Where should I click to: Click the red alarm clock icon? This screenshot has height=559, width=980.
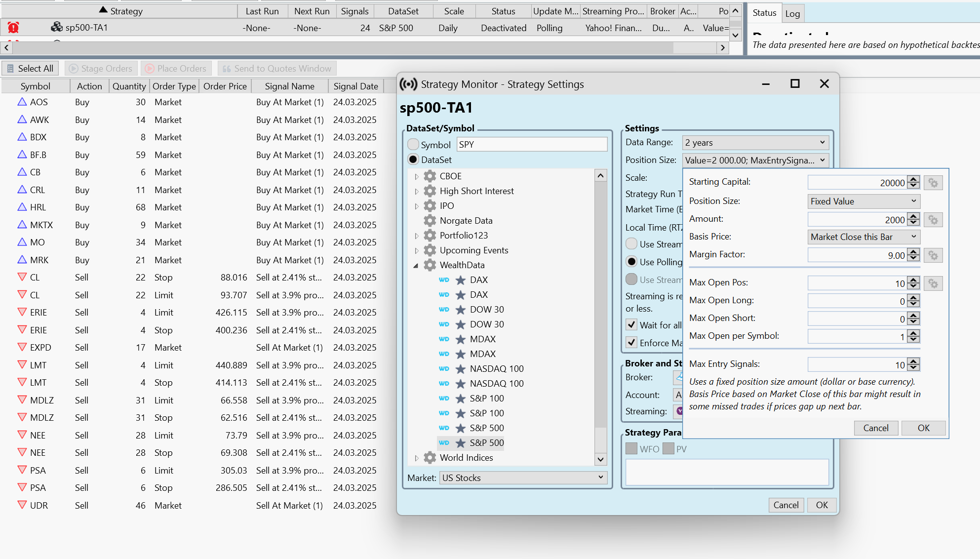(x=13, y=28)
